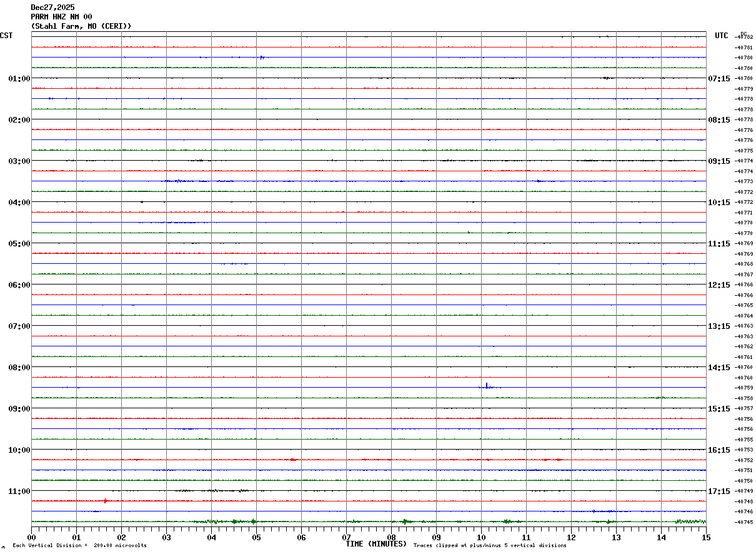
Task: Click the date text Dec27,2025
Action: pos(52,8)
